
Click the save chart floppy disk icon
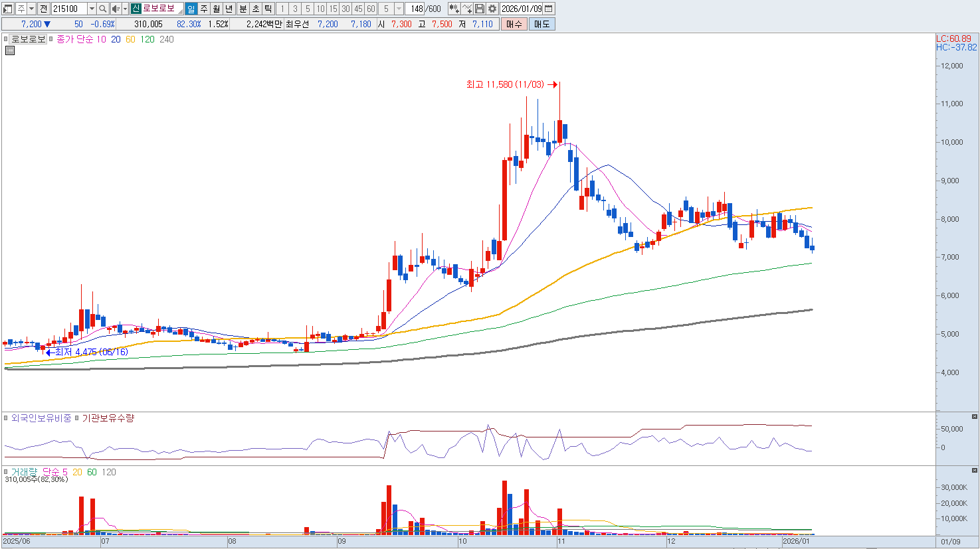pyautogui.click(x=480, y=9)
